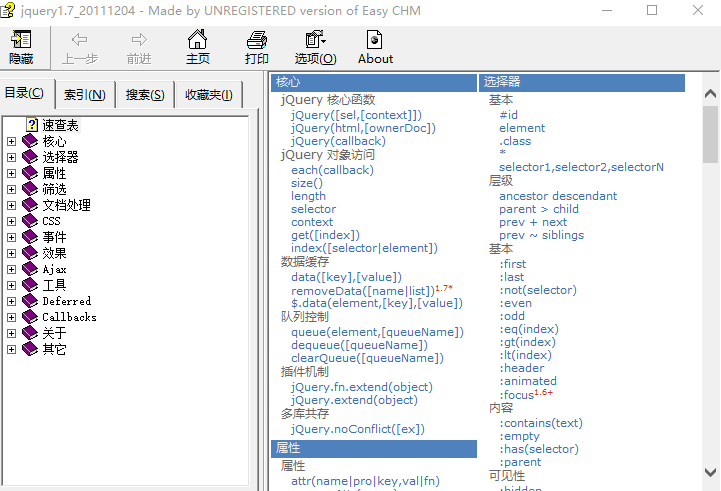Click the About toolbar icon
This screenshot has width=721, height=491.
pyautogui.click(x=375, y=40)
